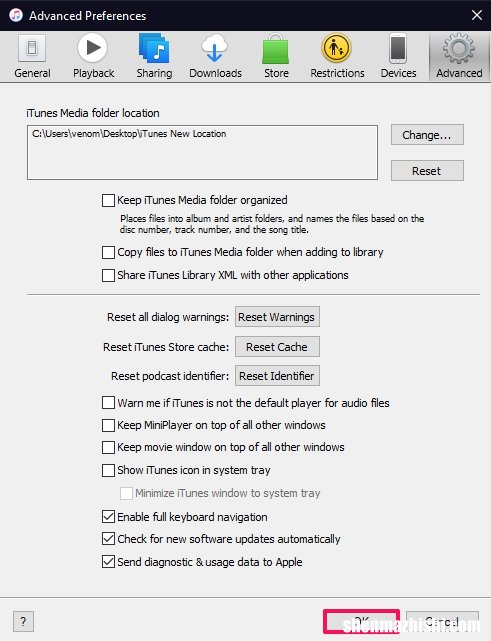The width and height of the screenshot is (491, 641).
Task: Open help with the question mark button
Action: coord(23,621)
